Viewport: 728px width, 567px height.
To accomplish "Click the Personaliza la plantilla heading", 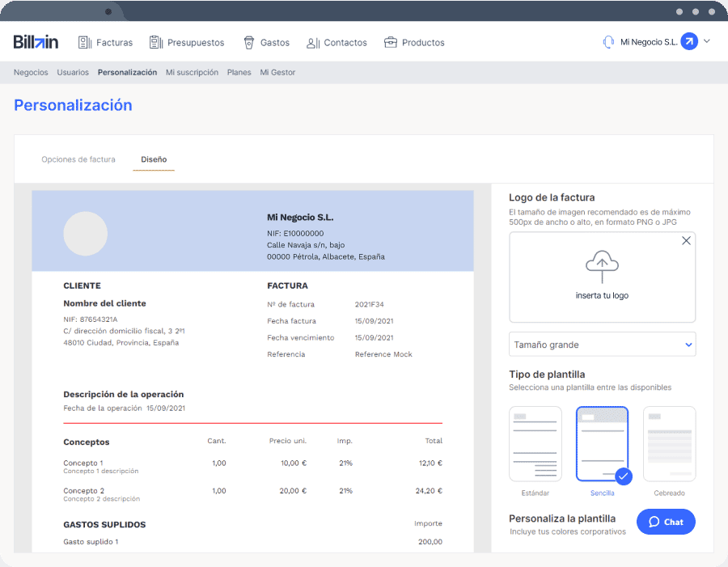I will tap(562, 518).
